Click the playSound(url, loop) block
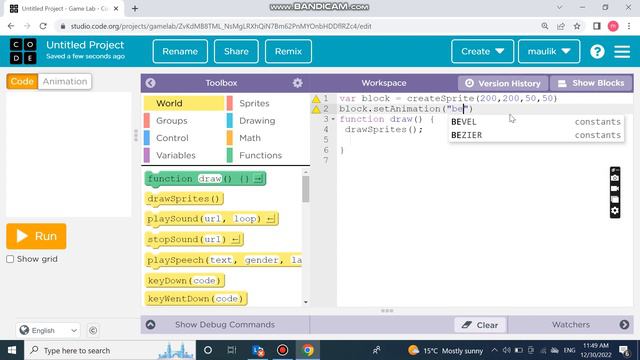 tap(212, 219)
